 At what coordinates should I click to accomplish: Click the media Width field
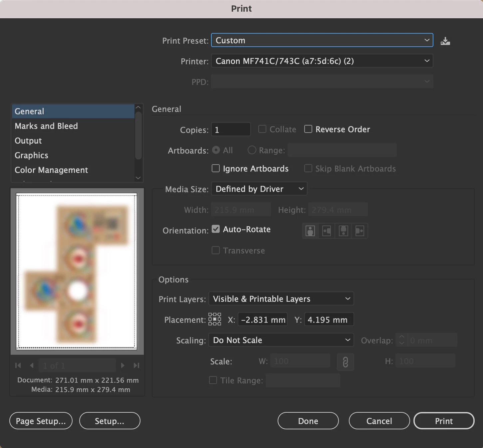pyautogui.click(x=241, y=210)
